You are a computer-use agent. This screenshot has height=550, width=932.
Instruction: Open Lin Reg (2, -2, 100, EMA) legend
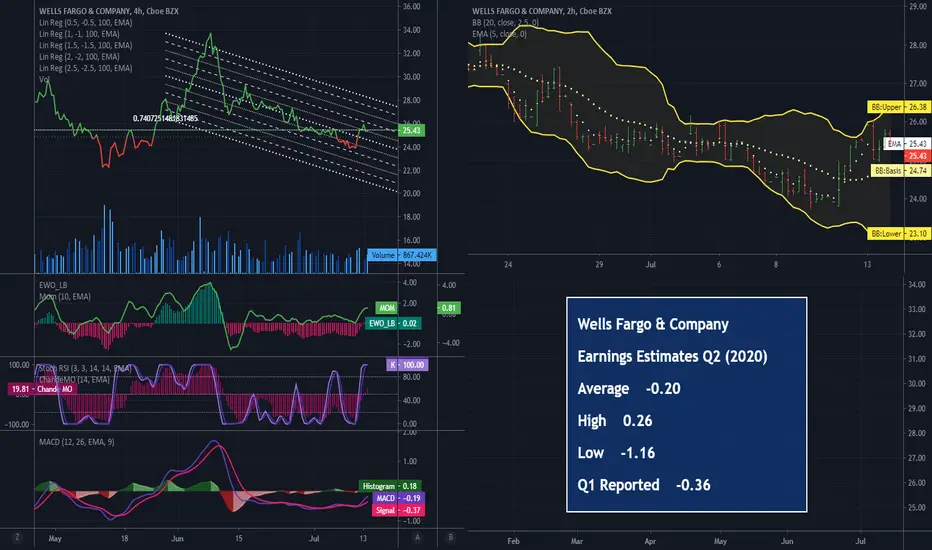coord(79,56)
